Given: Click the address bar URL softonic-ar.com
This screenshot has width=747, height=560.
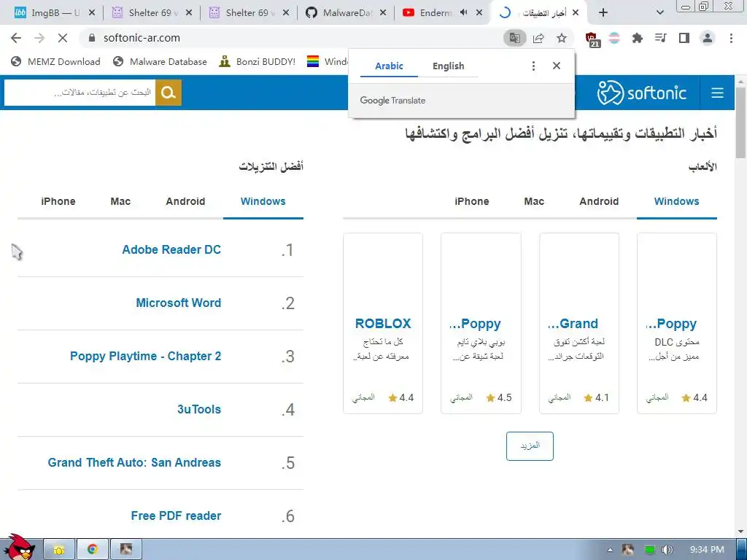Looking at the screenshot, I should tap(142, 38).
